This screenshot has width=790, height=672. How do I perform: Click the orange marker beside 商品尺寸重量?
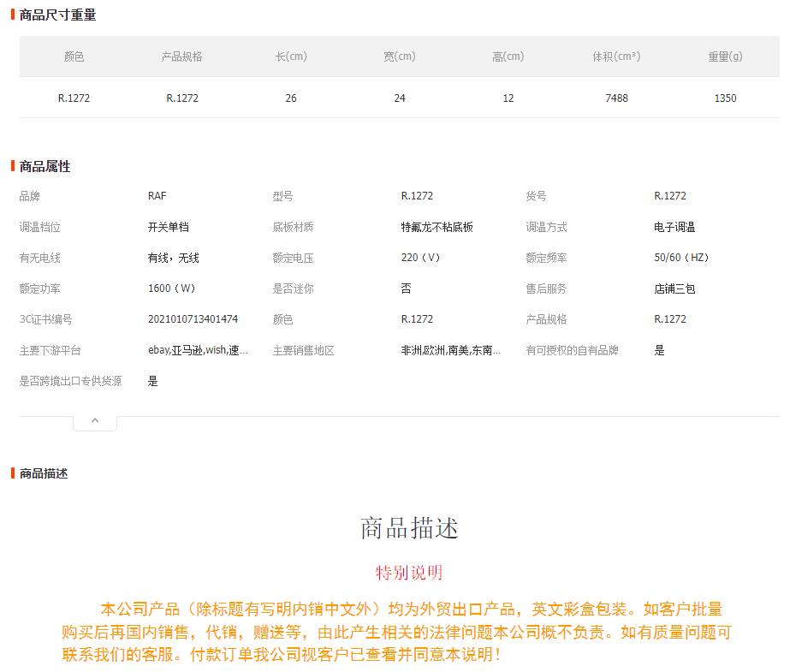[x=12, y=15]
